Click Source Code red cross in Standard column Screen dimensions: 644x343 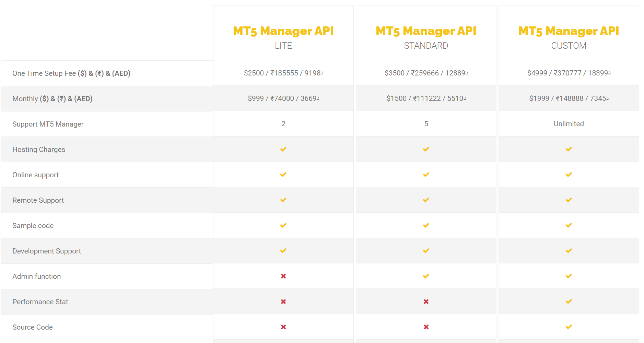(x=426, y=327)
